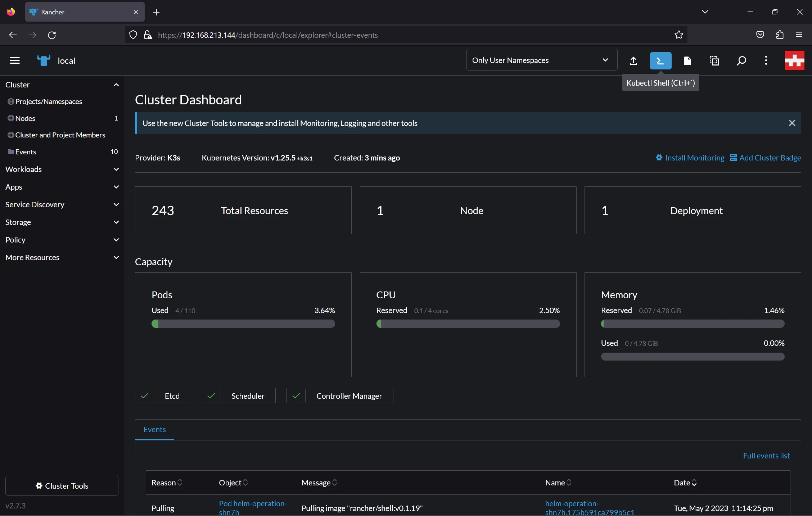Sort events by Object column
The image size is (812, 516).
tap(234, 483)
